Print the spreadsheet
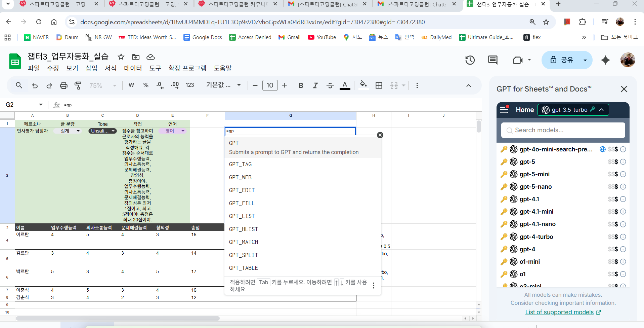 (63, 85)
